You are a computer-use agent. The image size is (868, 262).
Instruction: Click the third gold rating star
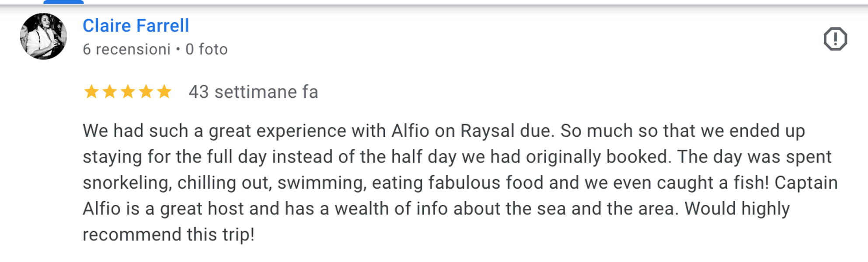pos(128,92)
